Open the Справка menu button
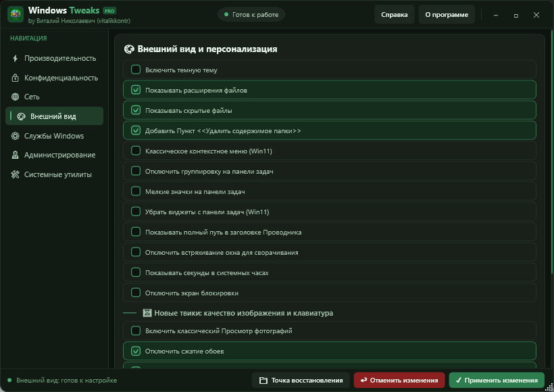The height and width of the screenshot is (392, 554). [x=395, y=14]
